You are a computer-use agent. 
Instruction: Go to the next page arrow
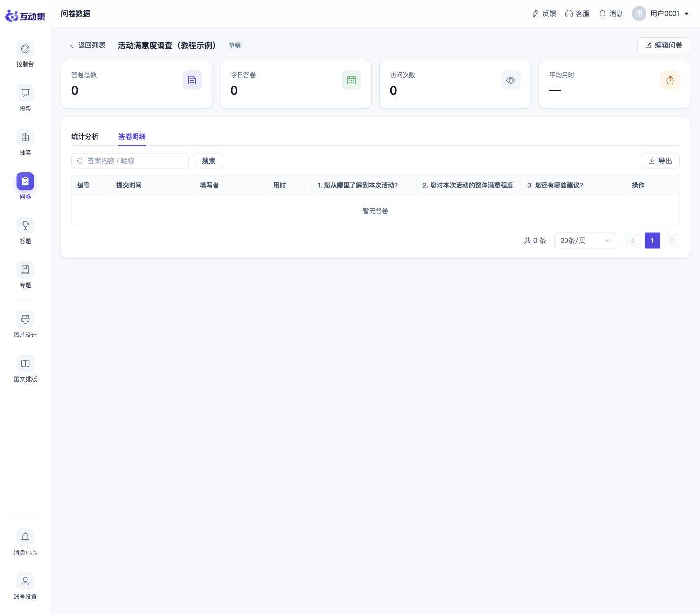coord(672,241)
